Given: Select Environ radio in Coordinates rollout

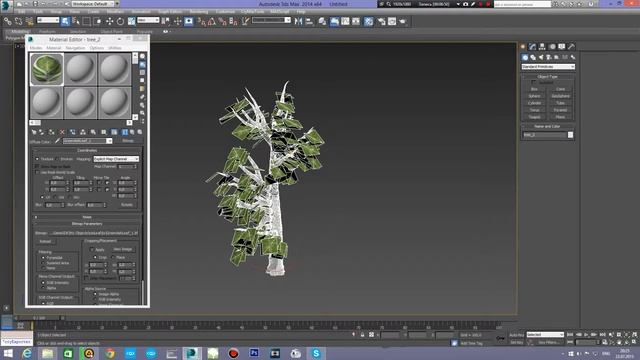Looking at the screenshot, I should pyautogui.click(x=57, y=159).
